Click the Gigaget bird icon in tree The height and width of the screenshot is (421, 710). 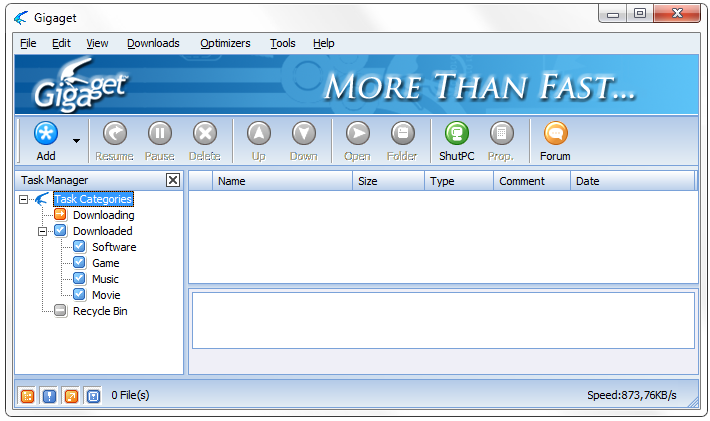(x=42, y=199)
